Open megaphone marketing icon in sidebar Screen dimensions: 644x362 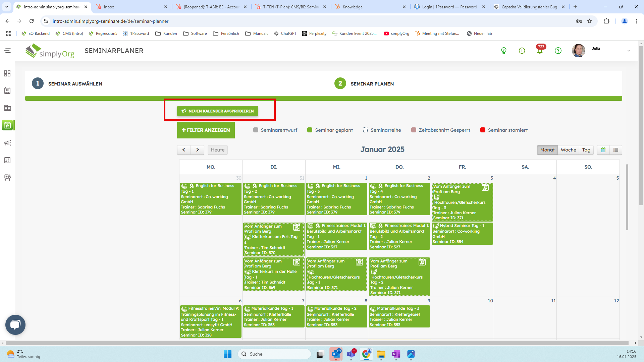click(7, 143)
